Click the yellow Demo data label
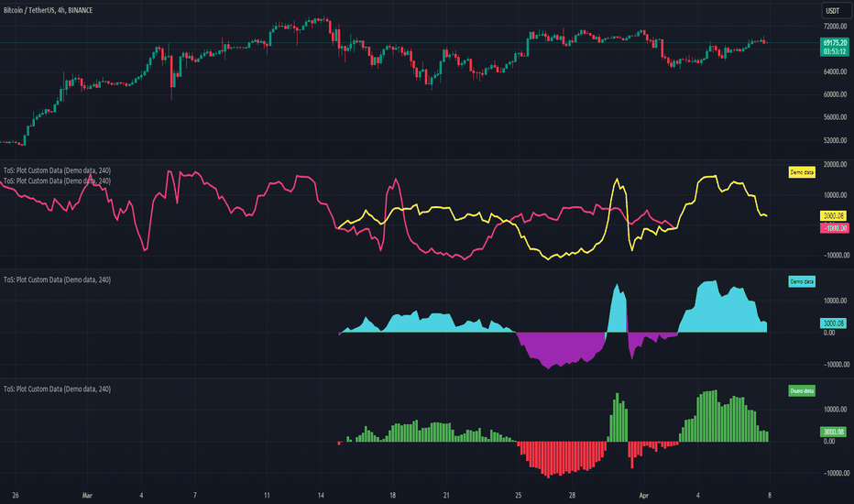The height and width of the screenshot is (504, 854). 802,172
